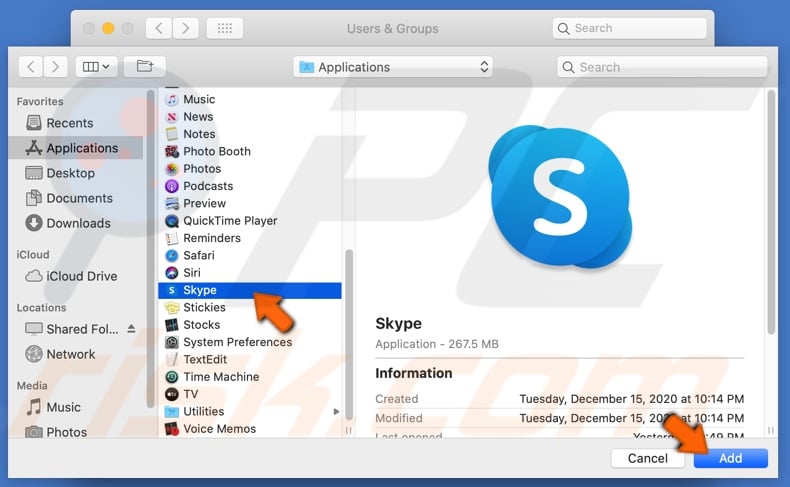
Task: Click the Podcasts app icon
Action: (172, 186)
